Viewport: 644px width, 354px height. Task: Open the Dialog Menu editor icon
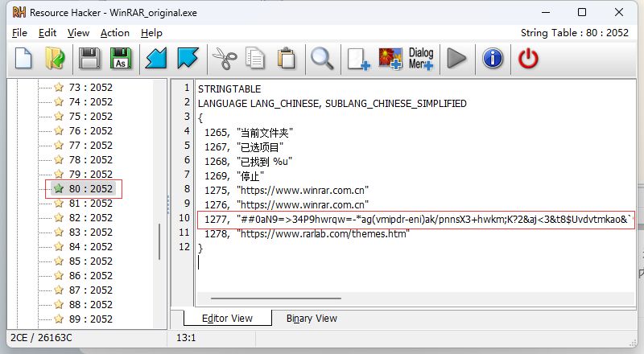point(421,59)
